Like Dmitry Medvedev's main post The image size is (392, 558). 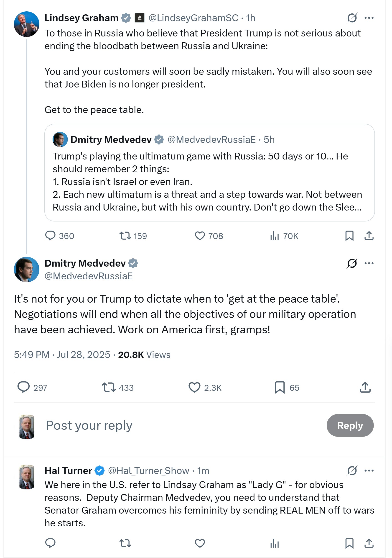click(195, 387)
